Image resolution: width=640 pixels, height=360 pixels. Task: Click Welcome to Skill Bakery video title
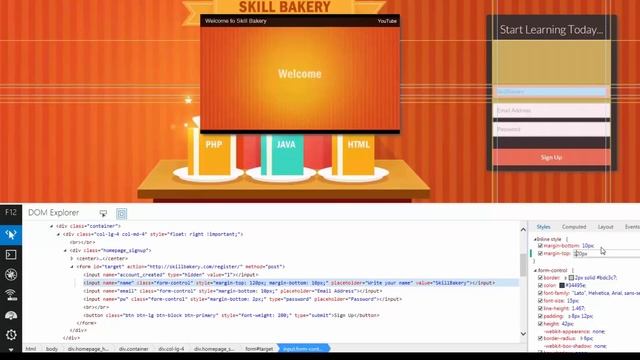[236, 21]
